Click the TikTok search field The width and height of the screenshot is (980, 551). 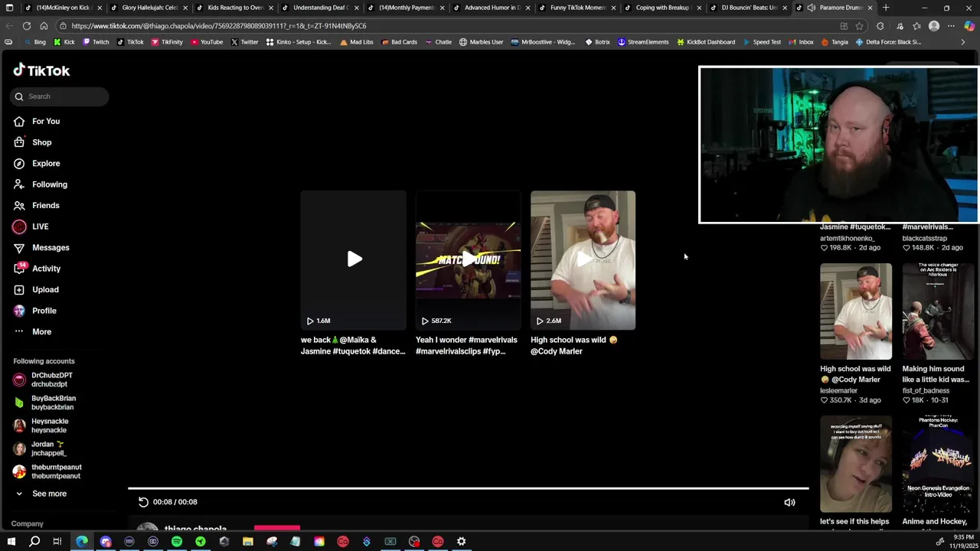click(60, 96)
